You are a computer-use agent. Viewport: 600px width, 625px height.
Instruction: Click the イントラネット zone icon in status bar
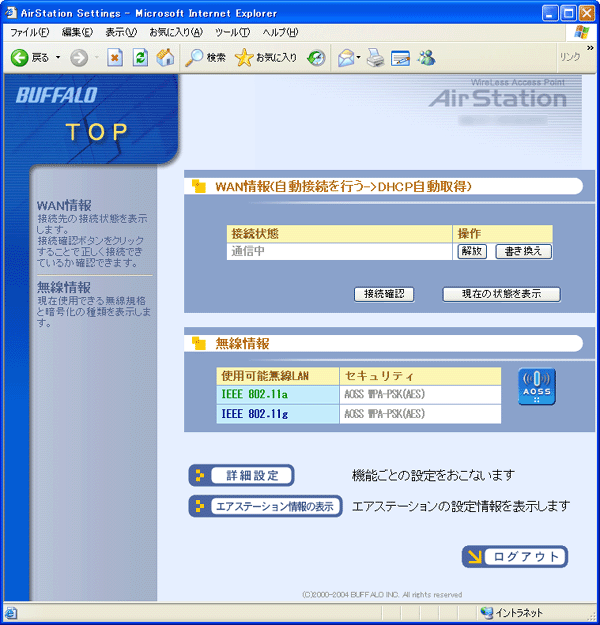click(x=487, y=612)
